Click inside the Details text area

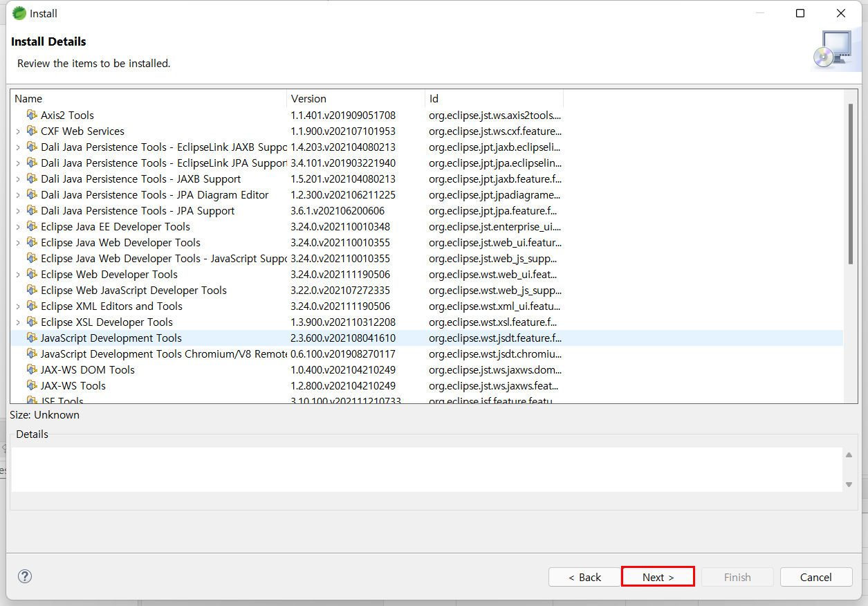[x=427, y=469]
